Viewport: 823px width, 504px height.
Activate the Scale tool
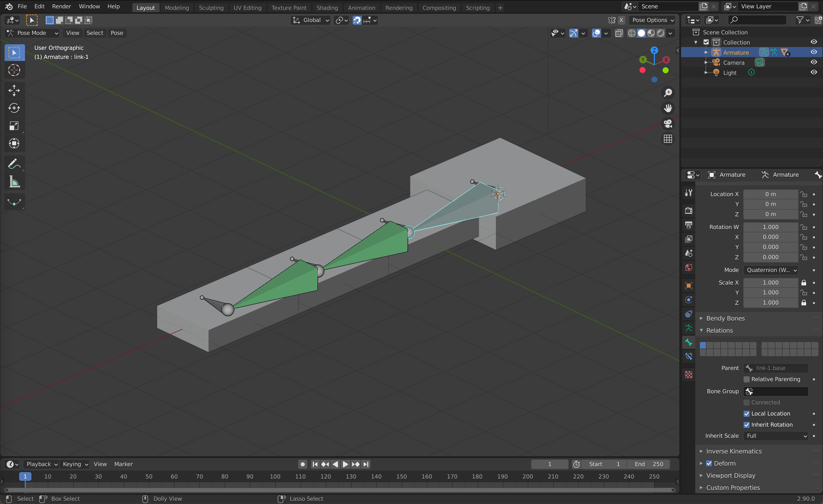14,126
